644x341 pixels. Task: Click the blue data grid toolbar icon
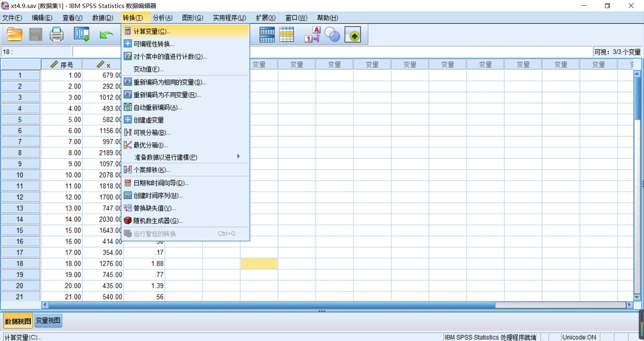click(x=267, y=35)
